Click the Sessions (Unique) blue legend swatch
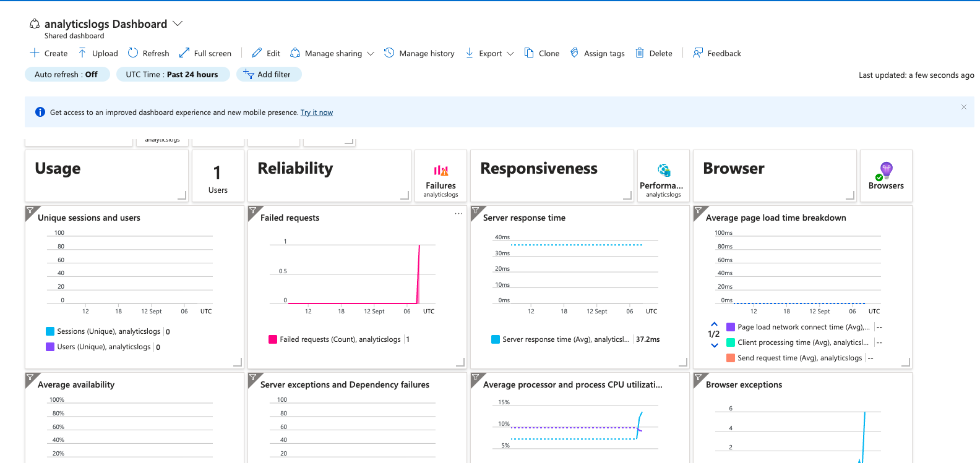 tap(50, 331)
